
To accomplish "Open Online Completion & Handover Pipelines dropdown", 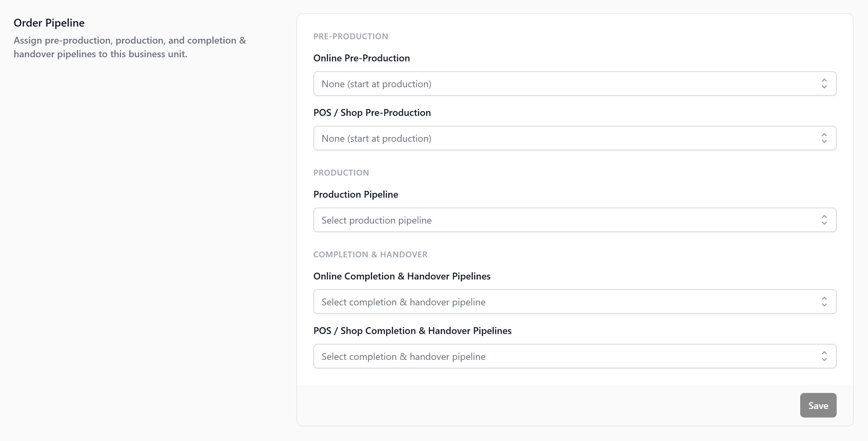I will click(x=574, y=302).
